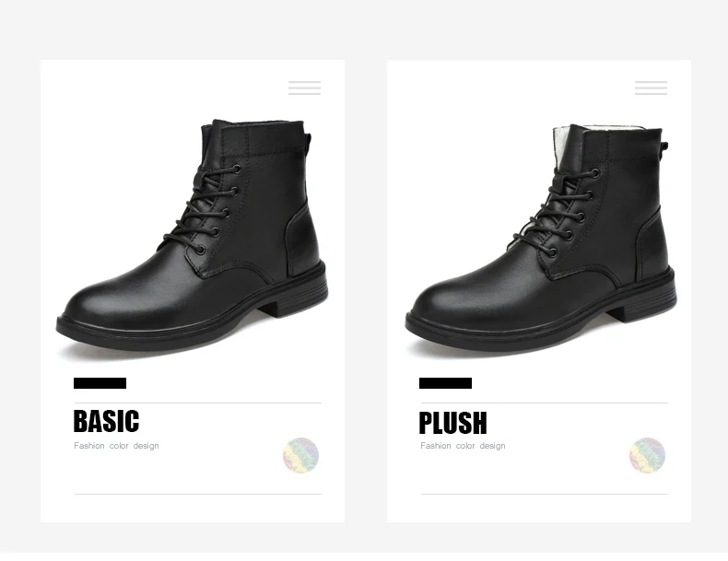
Task: Click black bar above BASIC title
Action: [100, 383]
